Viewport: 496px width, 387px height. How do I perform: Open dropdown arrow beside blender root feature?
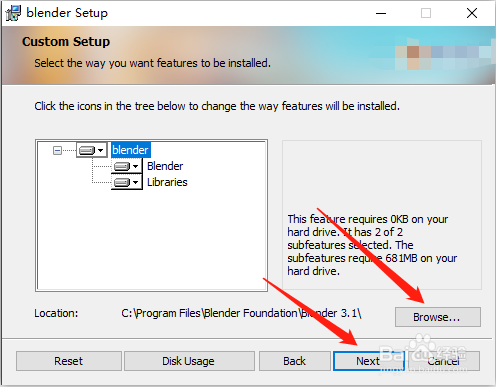[x=100, y=150]
